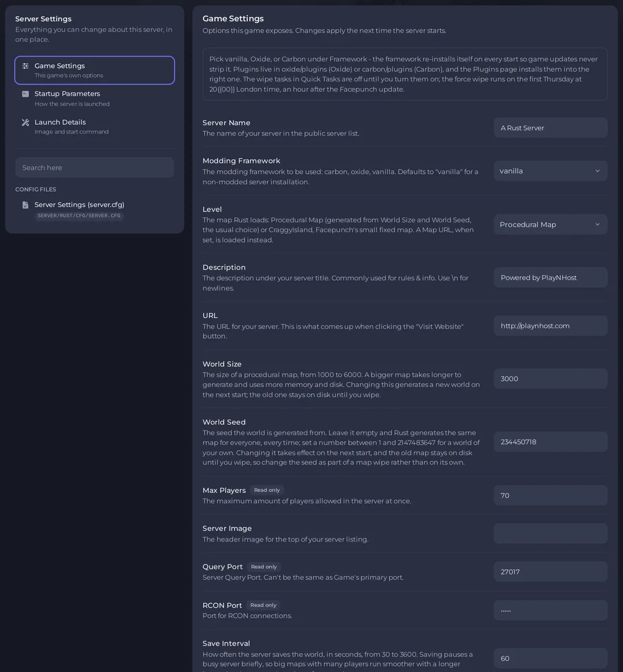Click the Query Port field showing 27017
The width and height of the screenshot is (623, 672).
[550, 572]
